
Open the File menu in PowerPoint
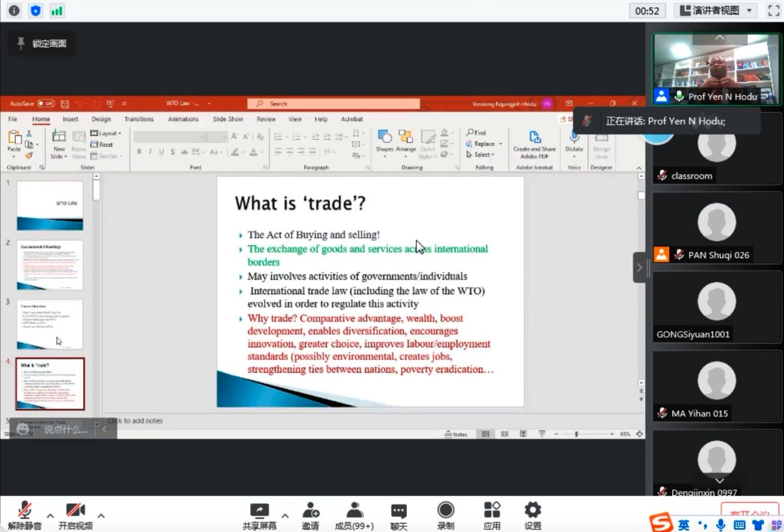pyautogui.click(x=12, y=119)
